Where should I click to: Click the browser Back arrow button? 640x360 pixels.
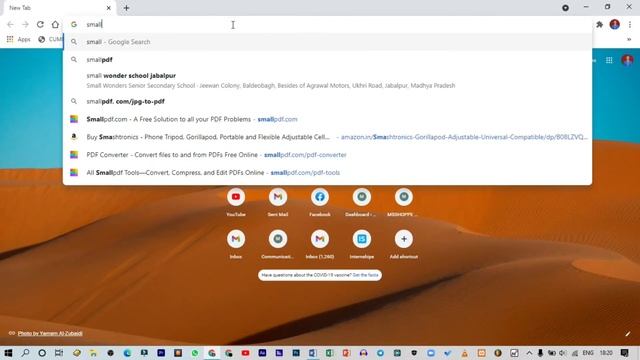click(x=10, y=24)
